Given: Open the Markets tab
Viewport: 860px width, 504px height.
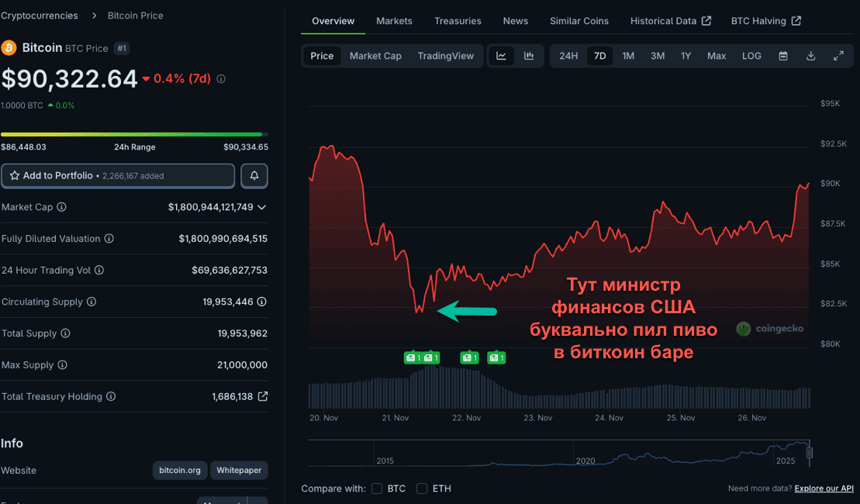Looking at the screenshot, I should tap(394, 21).
